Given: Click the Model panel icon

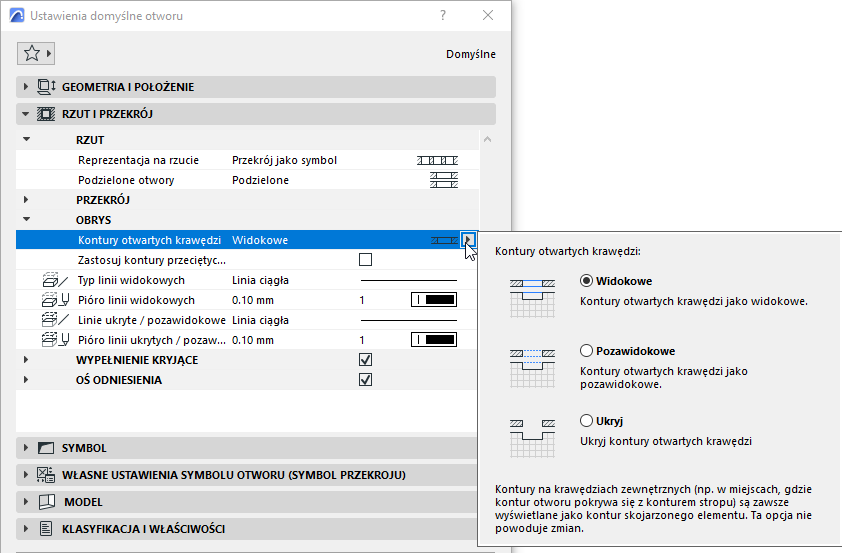Looking at the screenshot, I should pos(47,502).
